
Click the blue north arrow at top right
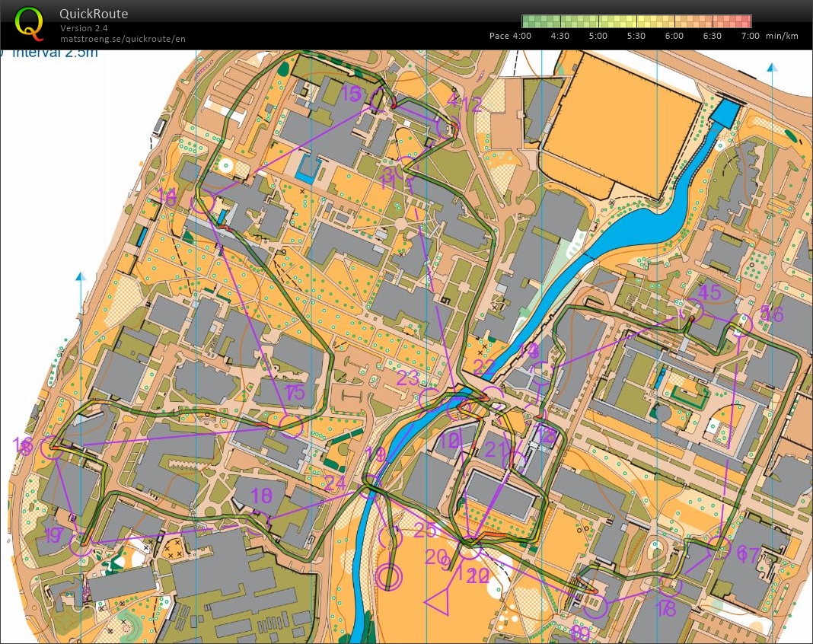[x=772, y=69]
